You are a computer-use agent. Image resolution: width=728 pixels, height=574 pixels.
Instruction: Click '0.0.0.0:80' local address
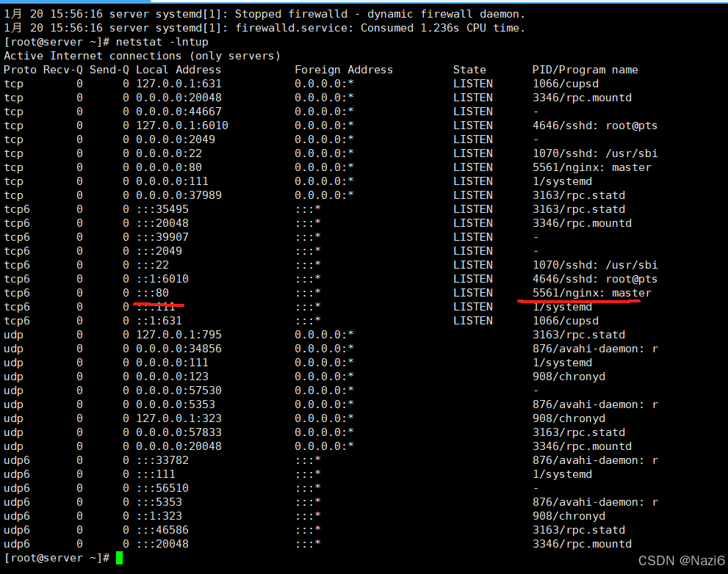169,167
